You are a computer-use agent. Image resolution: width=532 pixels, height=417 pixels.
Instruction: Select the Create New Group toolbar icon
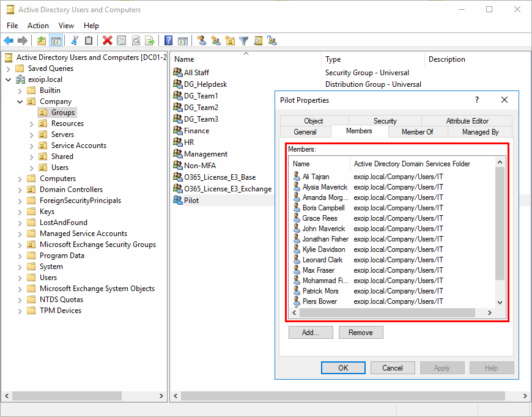(215, 40)
